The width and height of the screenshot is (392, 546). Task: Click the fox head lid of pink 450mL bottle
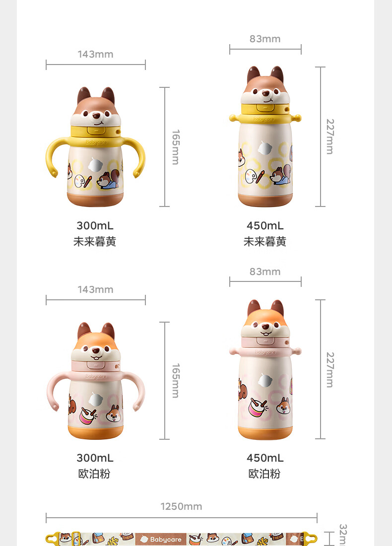[265, 319]
